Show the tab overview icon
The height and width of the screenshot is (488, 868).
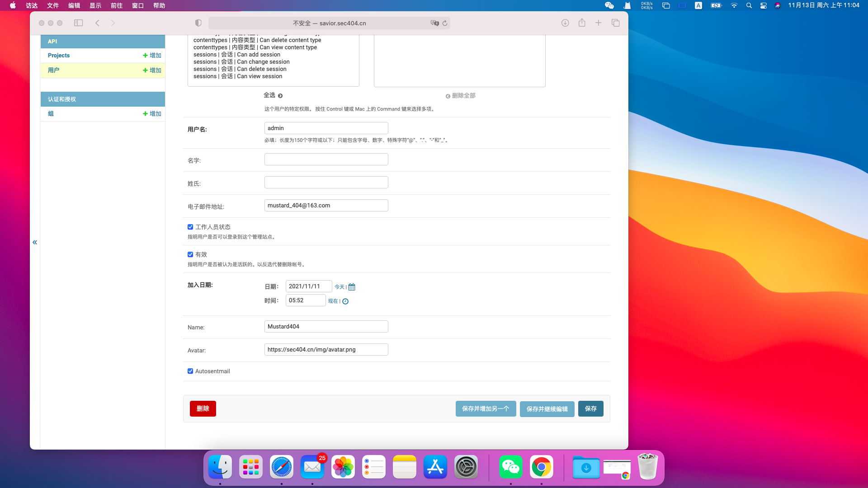click(615, 23)
